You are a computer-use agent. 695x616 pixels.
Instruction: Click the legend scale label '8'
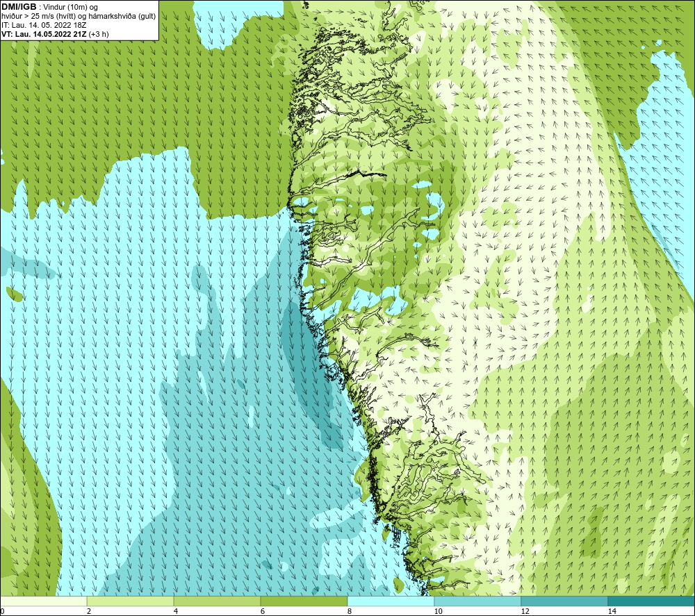click(x=350, y=612)
